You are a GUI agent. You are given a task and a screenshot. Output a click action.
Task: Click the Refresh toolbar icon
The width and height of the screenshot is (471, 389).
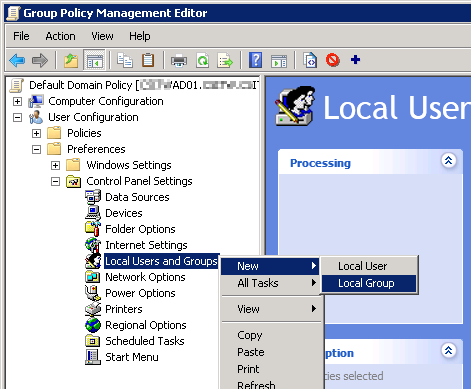[203, 60]
